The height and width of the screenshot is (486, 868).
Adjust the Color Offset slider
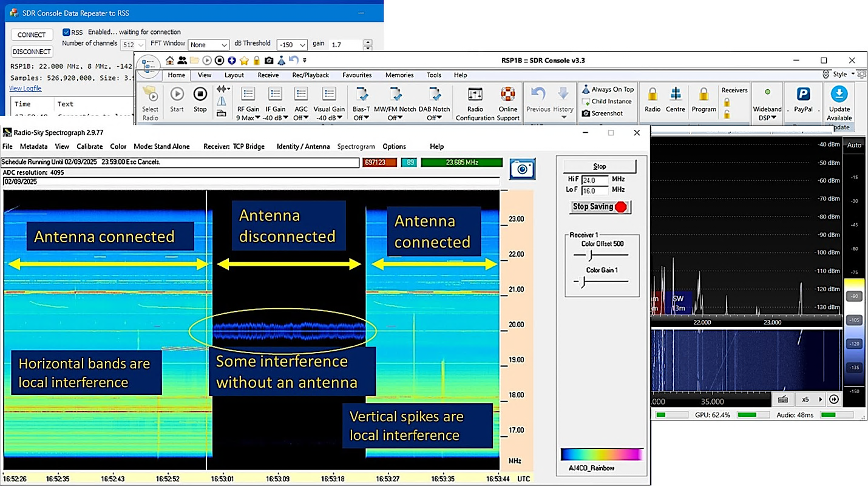tap(601, 255)
